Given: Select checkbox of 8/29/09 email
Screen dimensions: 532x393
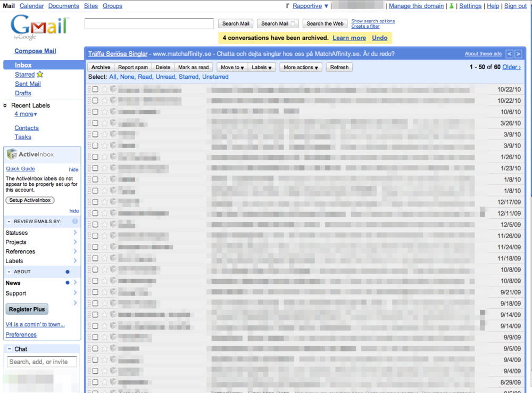Looking at the screenshot, I should (x=95, y=382).
